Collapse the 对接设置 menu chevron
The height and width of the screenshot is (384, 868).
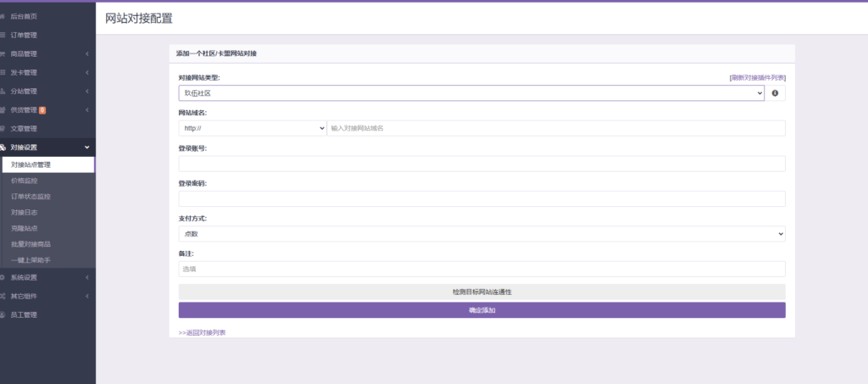(87, 147)
